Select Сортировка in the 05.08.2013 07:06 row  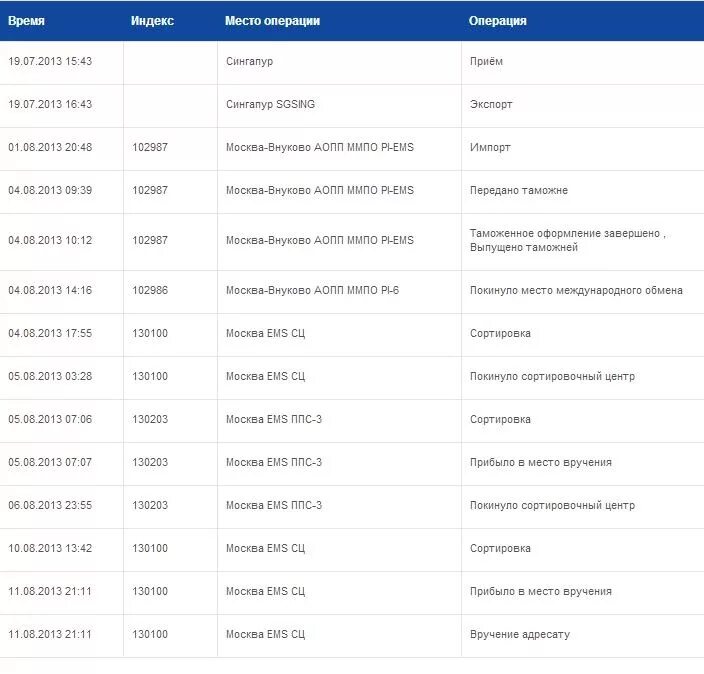[500, 420]
